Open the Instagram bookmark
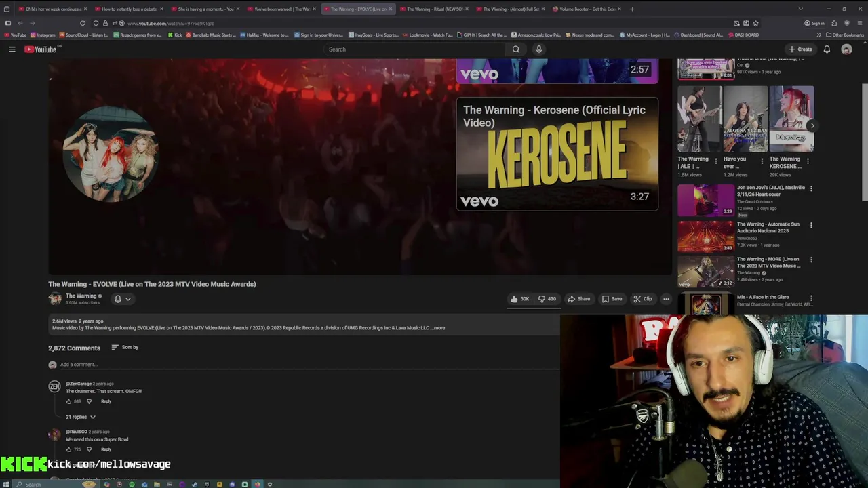 click(43, 35)
